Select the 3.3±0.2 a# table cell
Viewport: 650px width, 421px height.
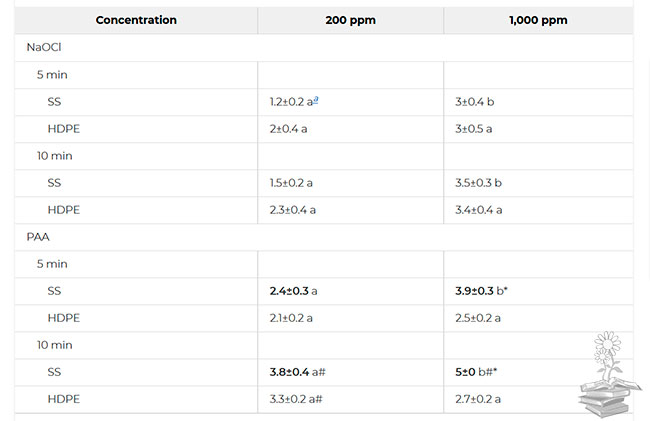(295, 399)
